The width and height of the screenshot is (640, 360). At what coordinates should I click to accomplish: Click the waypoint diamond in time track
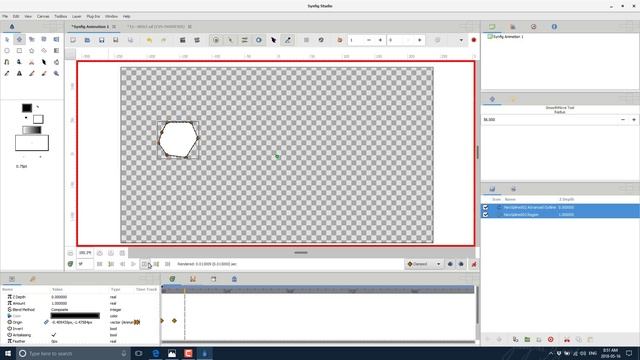(x=174, y=321)
